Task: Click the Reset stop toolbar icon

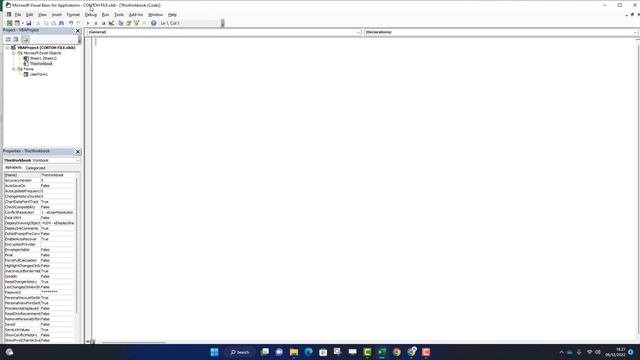Action: pyautogui.click(x=103, y=23)
